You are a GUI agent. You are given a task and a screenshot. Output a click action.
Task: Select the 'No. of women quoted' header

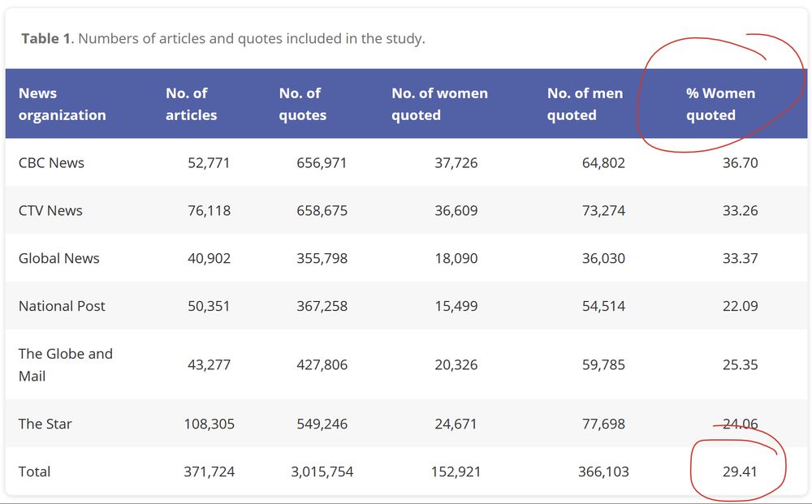439,104
